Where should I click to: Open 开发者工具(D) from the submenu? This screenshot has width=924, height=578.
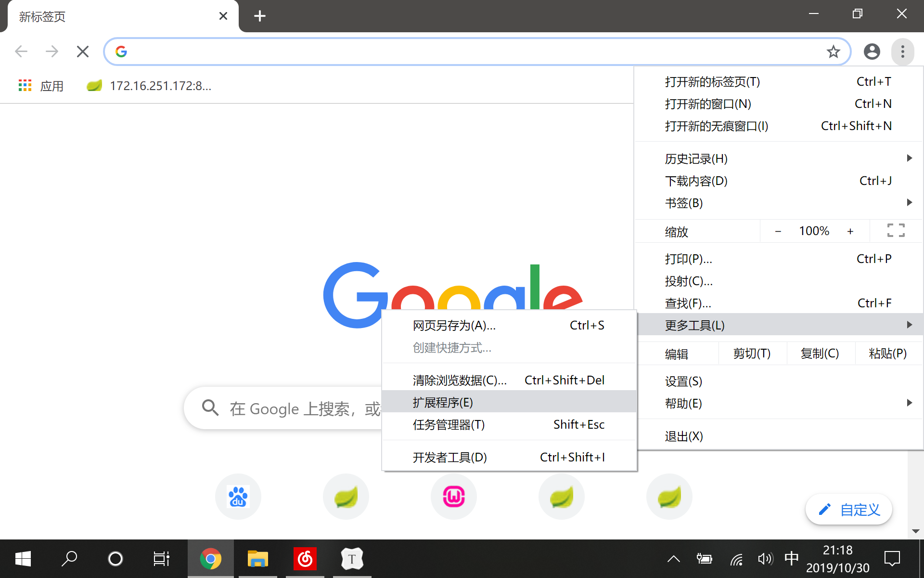pos(509,457)
